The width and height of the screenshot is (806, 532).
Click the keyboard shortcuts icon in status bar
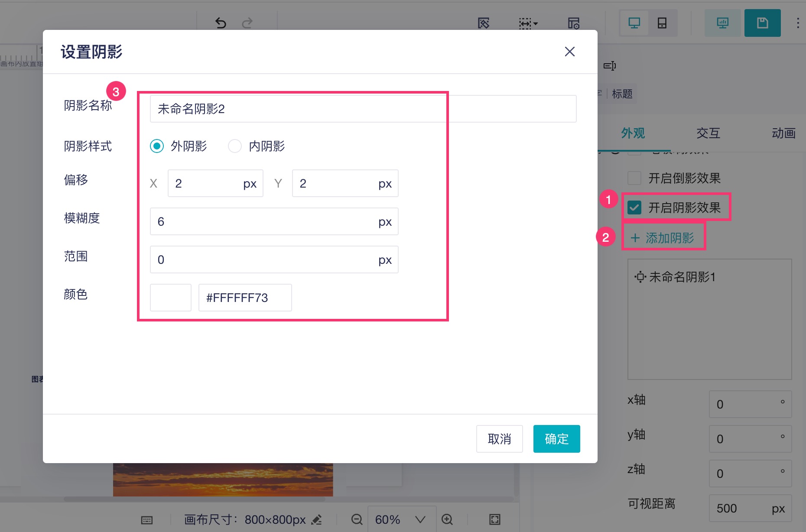click(147, 520)
